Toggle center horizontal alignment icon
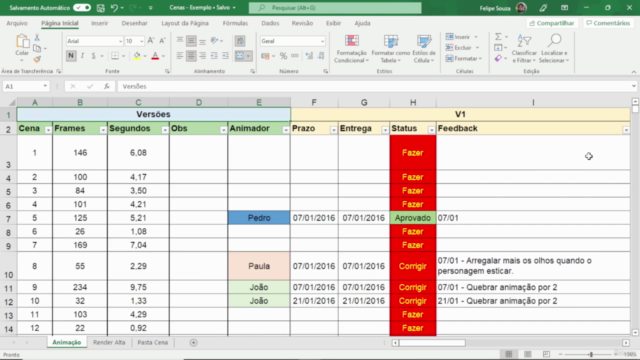Screen dimensions: 640x360 pyautogui.click(x=191, y=56)
